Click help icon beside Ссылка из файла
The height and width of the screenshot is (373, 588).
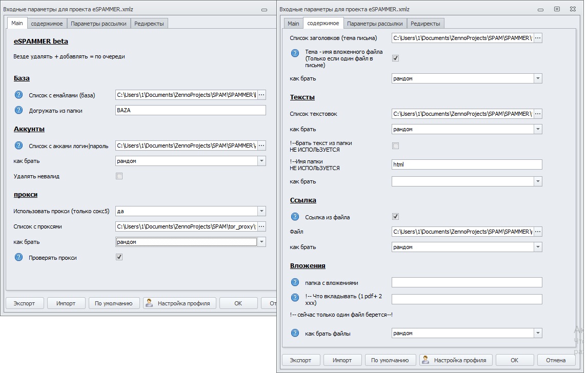tap(295, 217)
